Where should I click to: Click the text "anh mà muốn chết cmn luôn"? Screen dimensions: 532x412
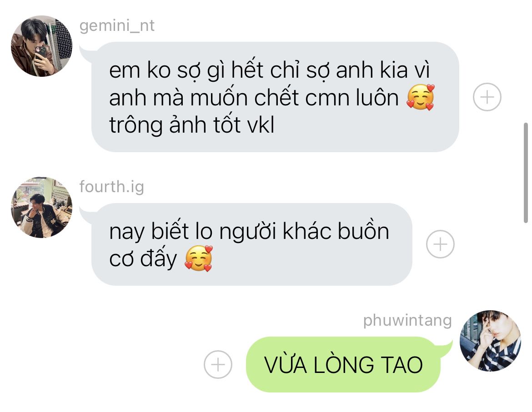click(x=254, y=98)
